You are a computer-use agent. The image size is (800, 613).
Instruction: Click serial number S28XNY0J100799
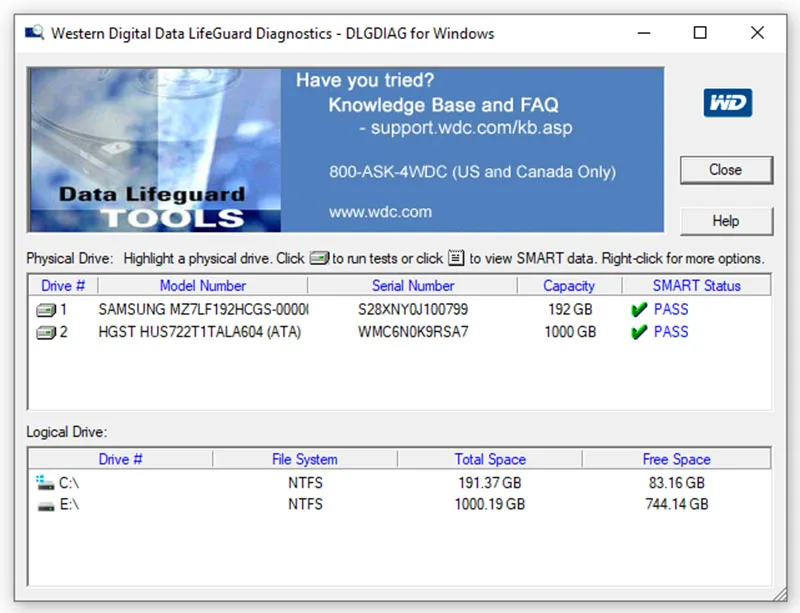pos(413,309)
